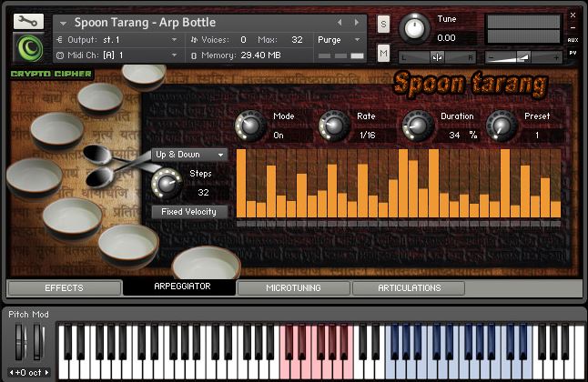Click the CRYPTO CIPHER label
The width and height of the screenshot is (588, 382).
(x=51, y=74)
